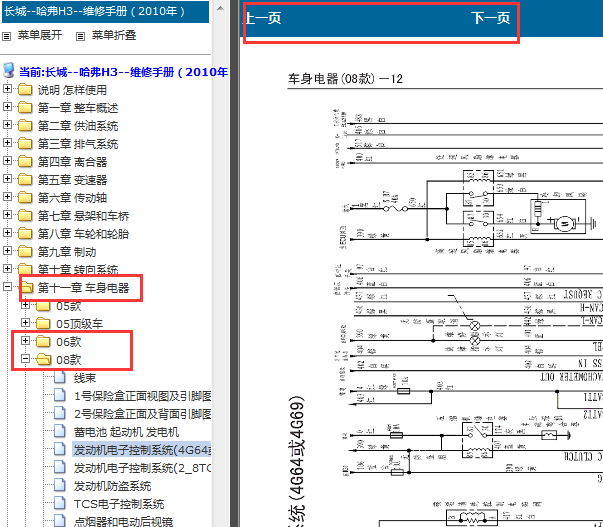Click document icon for 1号保险盒正面视图
Image resolution: width=603 pixels, height=527 pixels.
tap(60, 395)
